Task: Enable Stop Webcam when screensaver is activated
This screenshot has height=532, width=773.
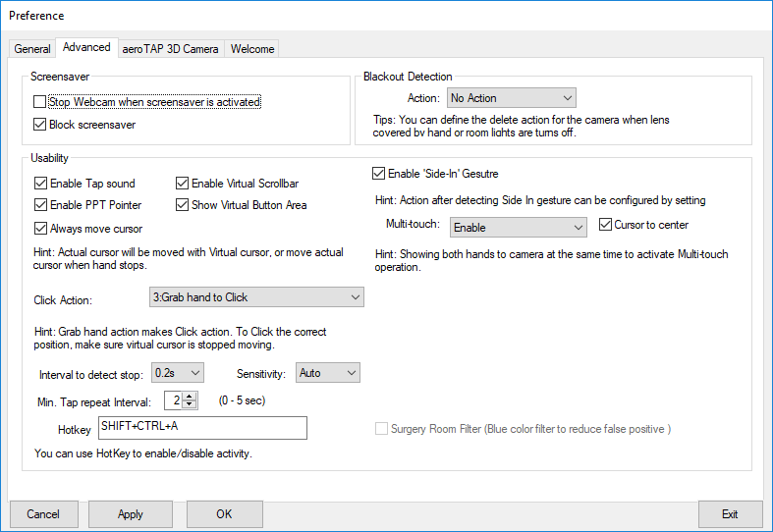Action: (40, 102)
